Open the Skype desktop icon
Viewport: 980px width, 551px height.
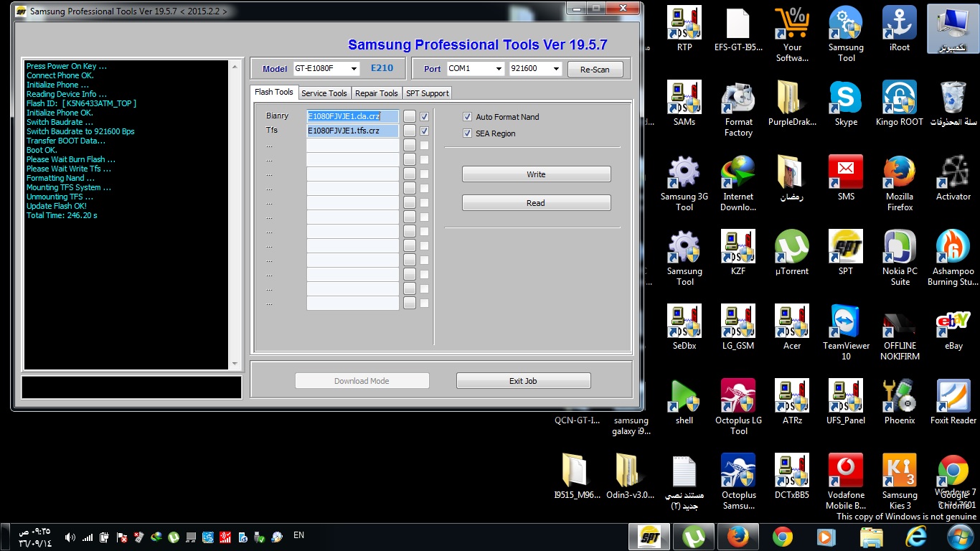click(846, 103)
